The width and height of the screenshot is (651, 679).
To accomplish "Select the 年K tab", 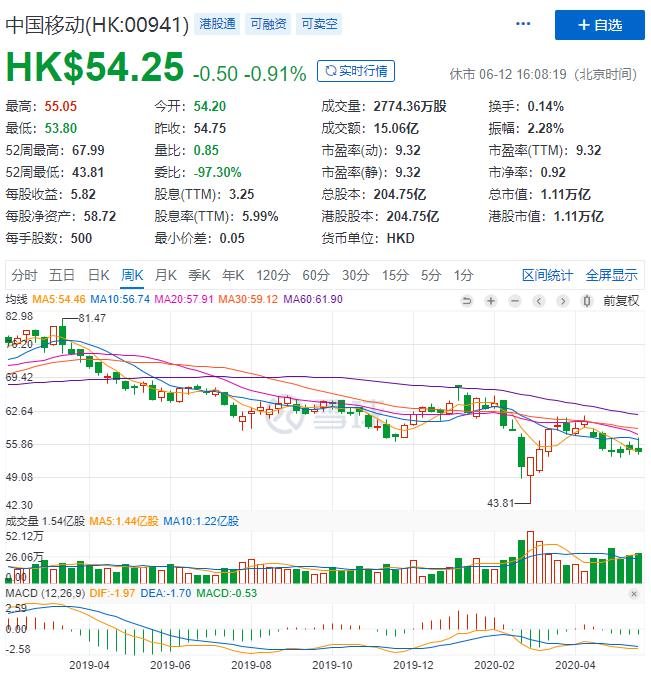I will click(233, 275).
